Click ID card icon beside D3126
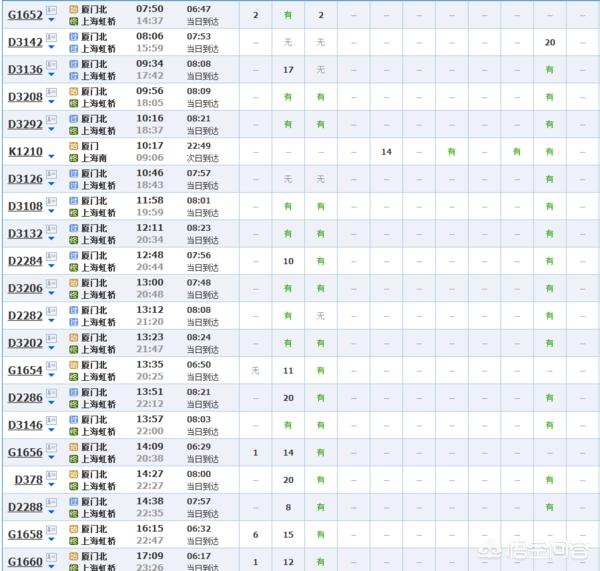Viewport: 600px width, 571px height. (51, 174)
